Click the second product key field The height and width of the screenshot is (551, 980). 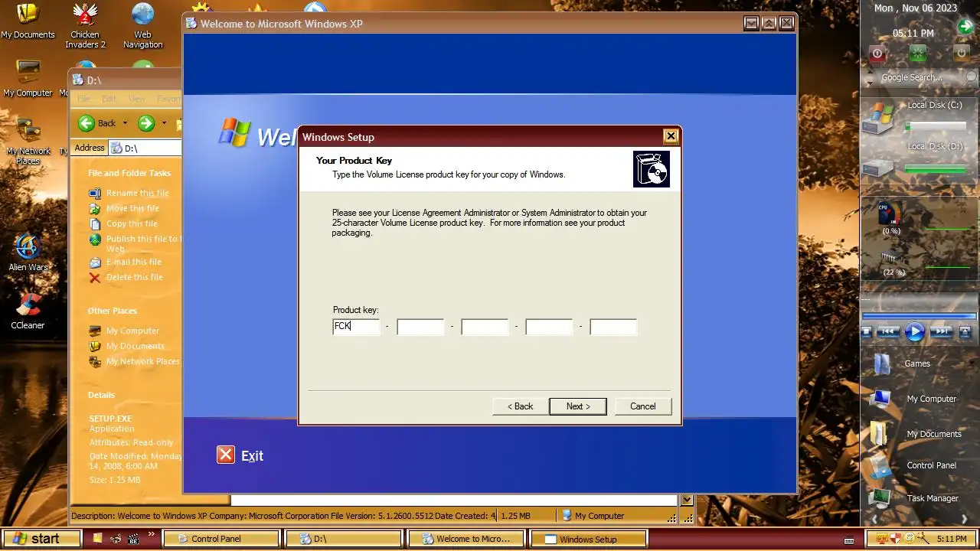pos(420,327)
